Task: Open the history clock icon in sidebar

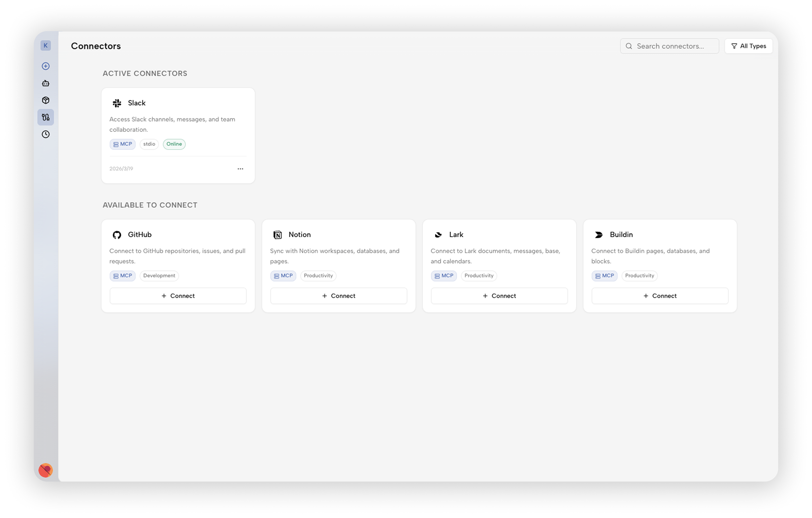Action: [x=46, y=134]
